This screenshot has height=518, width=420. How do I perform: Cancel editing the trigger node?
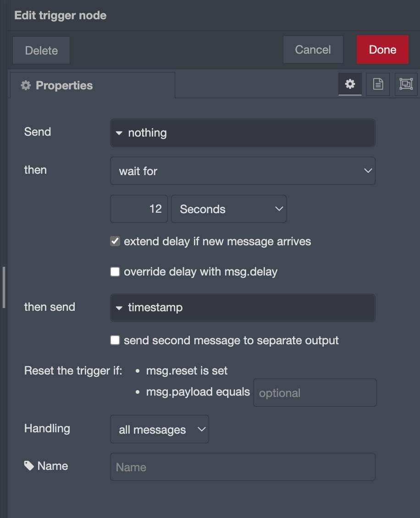pyautogui.click(x=313, y=50)
